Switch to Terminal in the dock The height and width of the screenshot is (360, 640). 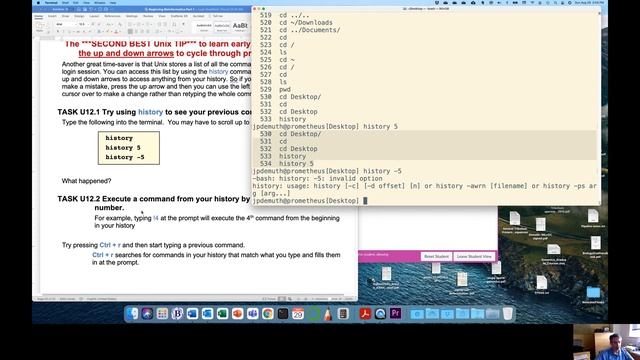(x=283, y=313)
